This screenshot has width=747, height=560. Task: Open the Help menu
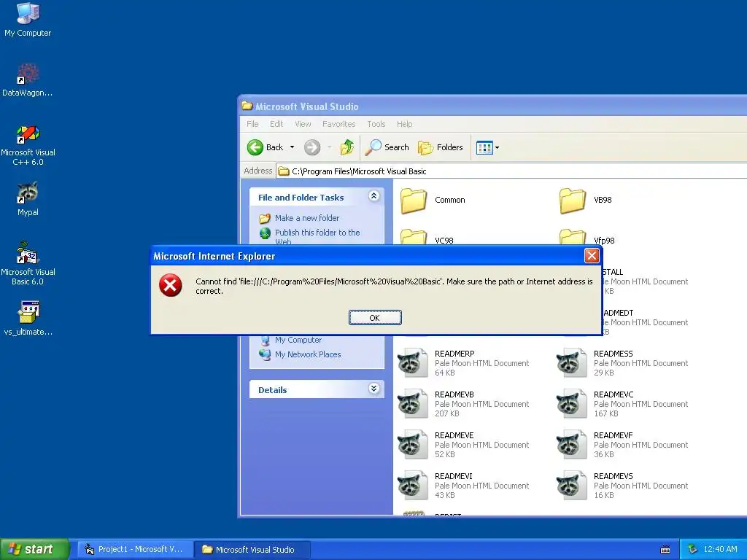[x=404, y=124]
